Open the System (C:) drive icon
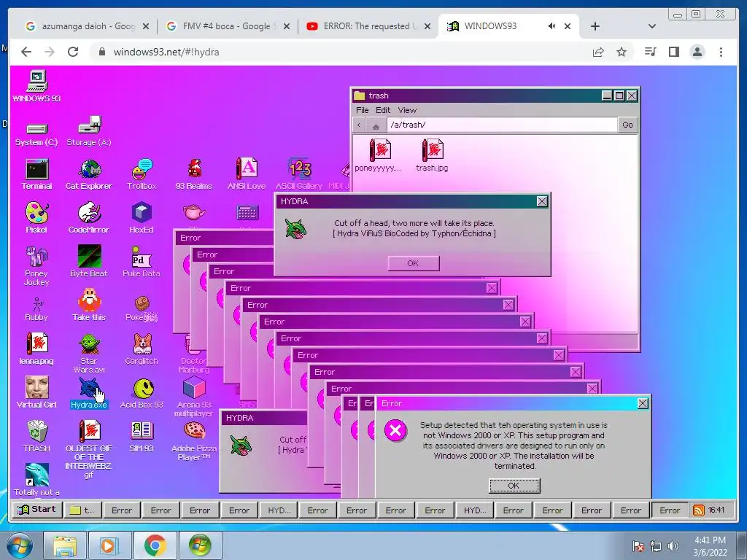This screenshot has width=747, height=560. tap(36, 133)
